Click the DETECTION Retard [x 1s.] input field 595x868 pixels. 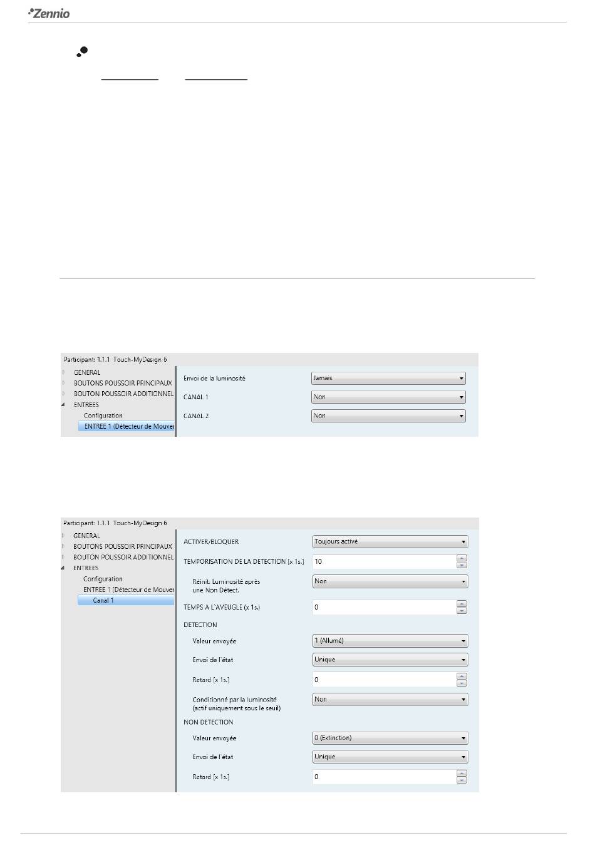(x=384, y=680)
